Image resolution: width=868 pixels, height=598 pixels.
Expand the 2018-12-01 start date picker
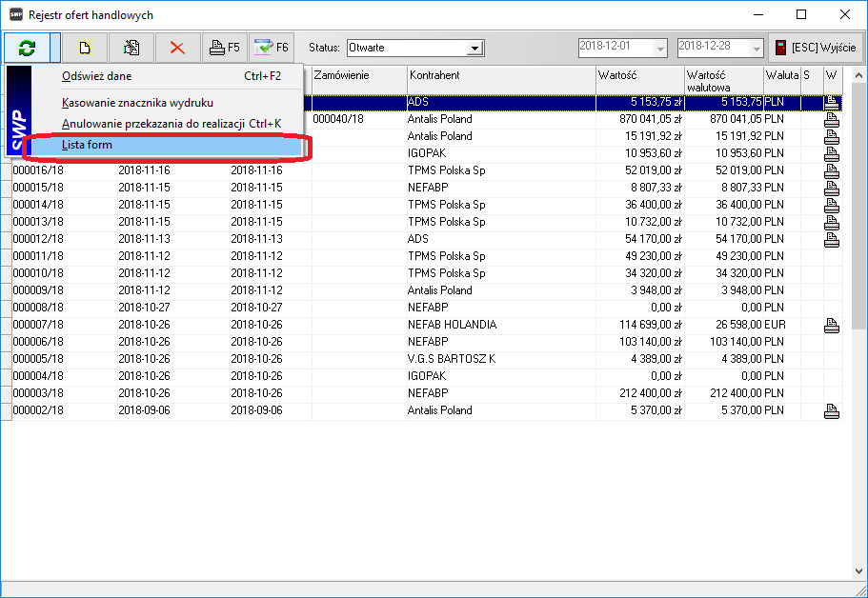point(660,48)
